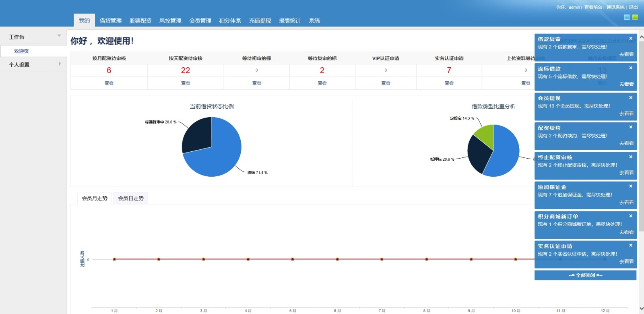Click the count 6 for 按月配资待审核
Viewport: 644px width, 314px height.
[x=109, y=70]
